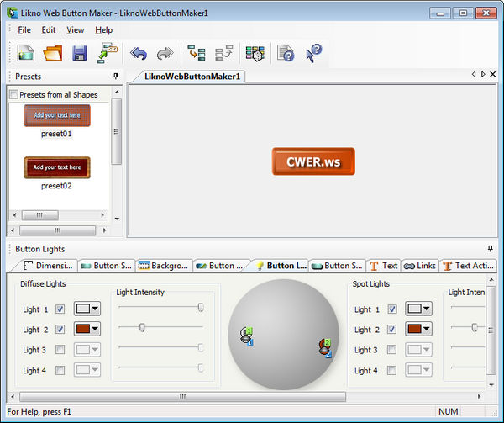Click the Redo arrow icon
This screenshot has height=423, width=504.
[x=165, y=53]
